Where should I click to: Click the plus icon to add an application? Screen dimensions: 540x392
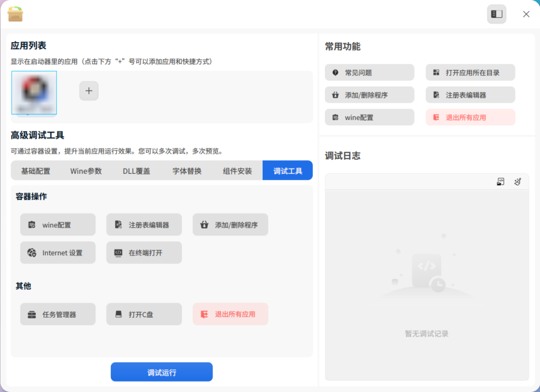pyautogui.click(x=89, y=91)
